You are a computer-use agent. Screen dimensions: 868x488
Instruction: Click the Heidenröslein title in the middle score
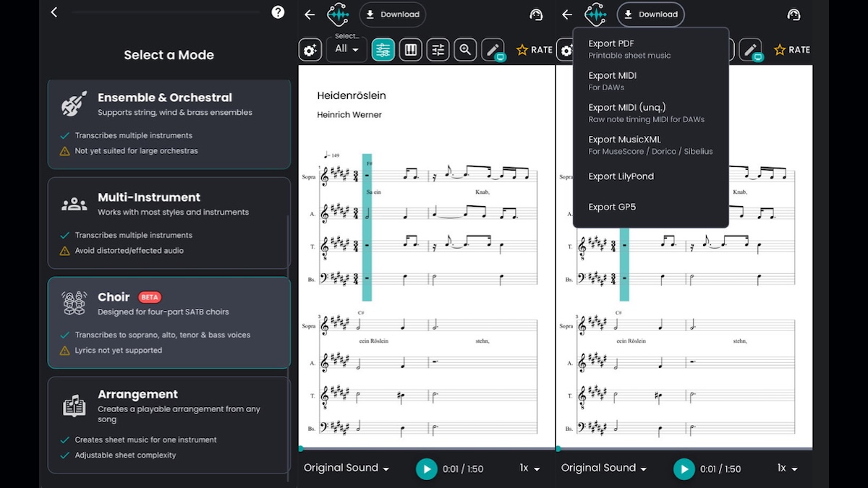[x=351, y=95]
